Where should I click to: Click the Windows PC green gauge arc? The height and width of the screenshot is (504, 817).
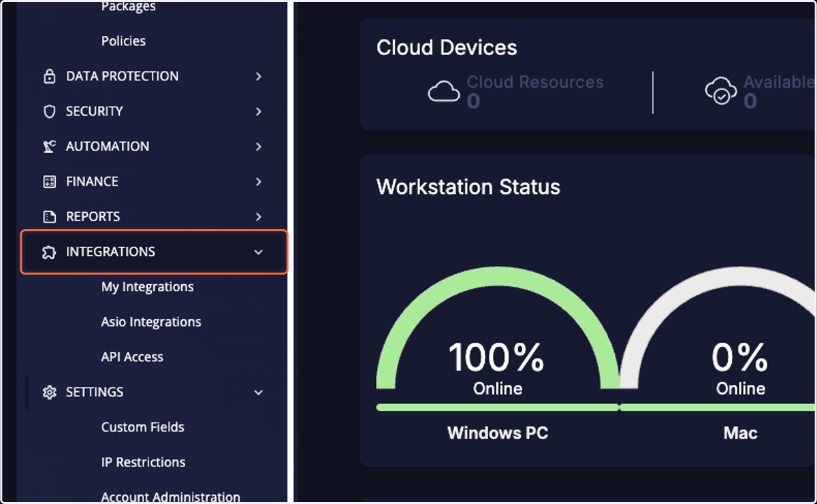(x=498, y=277)
